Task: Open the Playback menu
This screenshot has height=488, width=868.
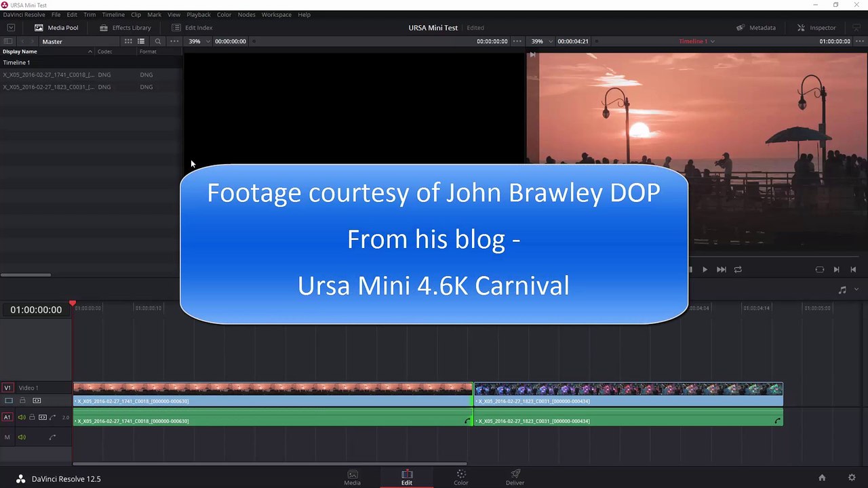Action: coord(199,14)
